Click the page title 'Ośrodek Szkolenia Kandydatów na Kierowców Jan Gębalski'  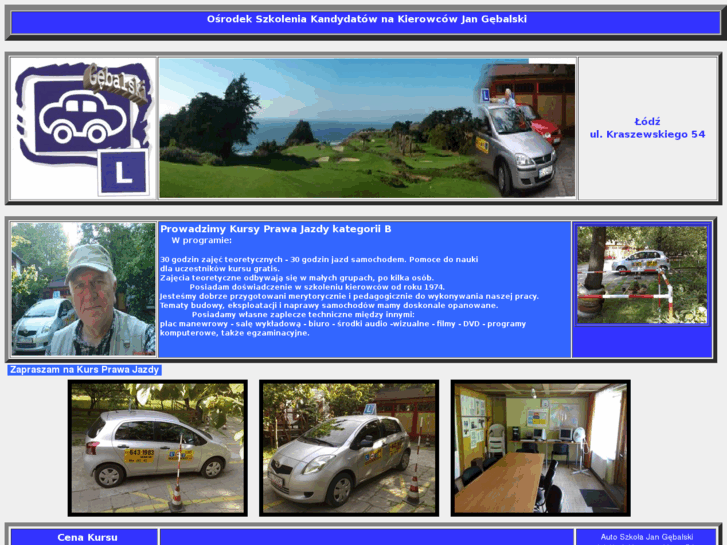coord(367,19)
